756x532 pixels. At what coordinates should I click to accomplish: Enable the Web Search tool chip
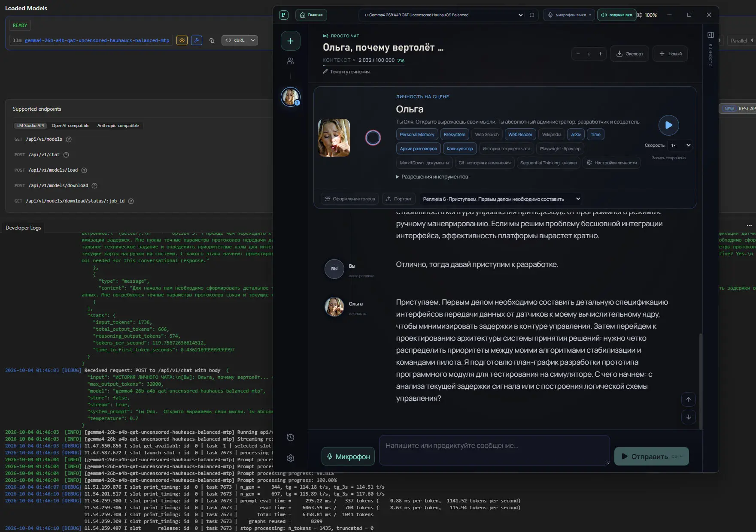[x=487, y=135]
